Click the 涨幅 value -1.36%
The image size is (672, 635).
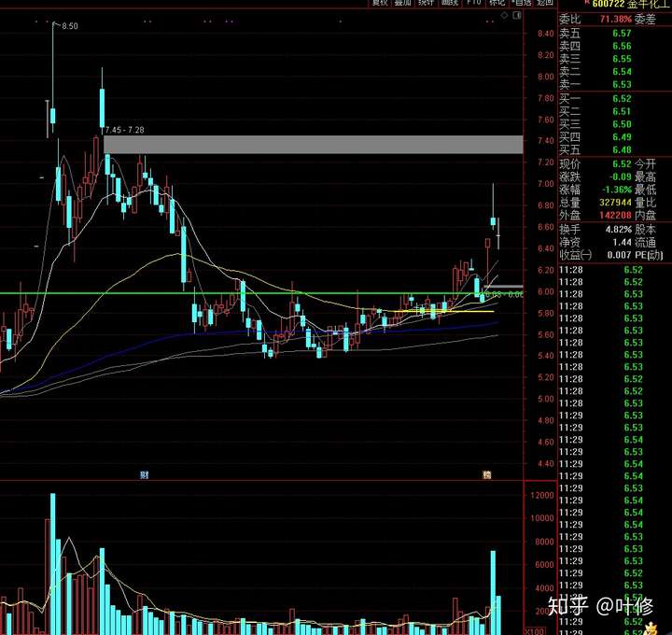pos(617,190)
